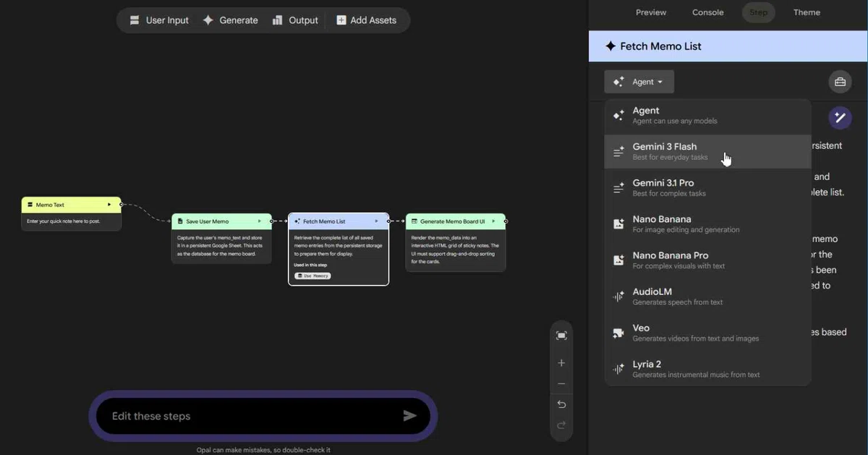Select the Save User Memo node
The image size is (868, 455).
pos(221,238)
